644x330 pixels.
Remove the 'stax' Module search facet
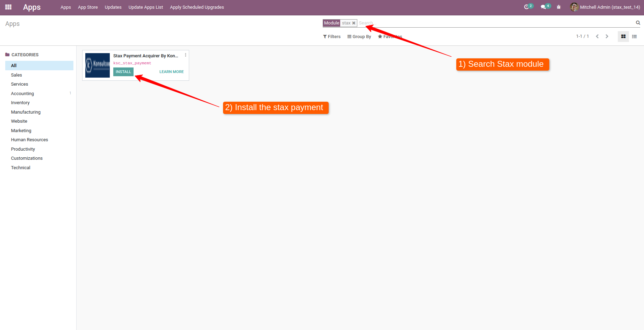pyautogui.click(x=354, y=23)
